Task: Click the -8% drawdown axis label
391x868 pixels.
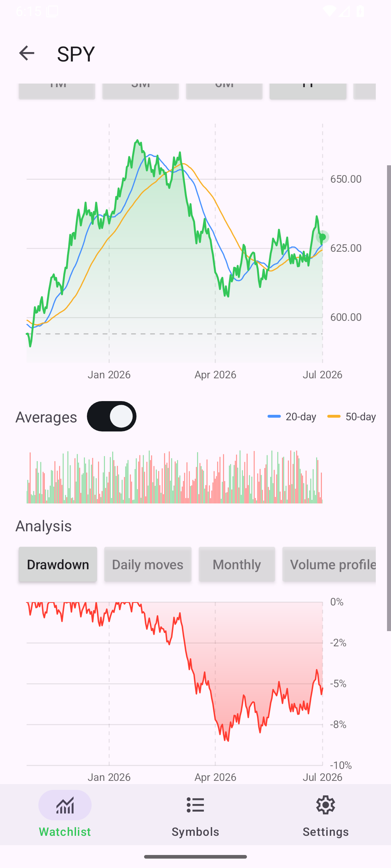Action: pyautogui.click(x=338, y=724)
